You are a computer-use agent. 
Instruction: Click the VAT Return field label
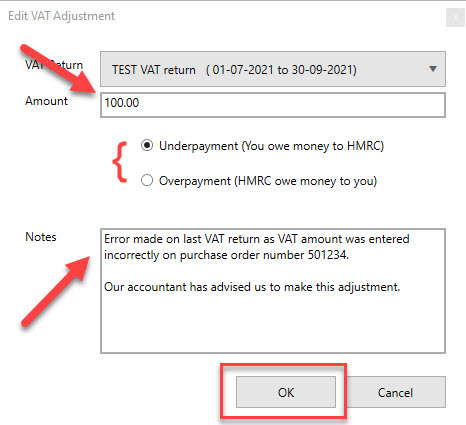tap(54, 64)
